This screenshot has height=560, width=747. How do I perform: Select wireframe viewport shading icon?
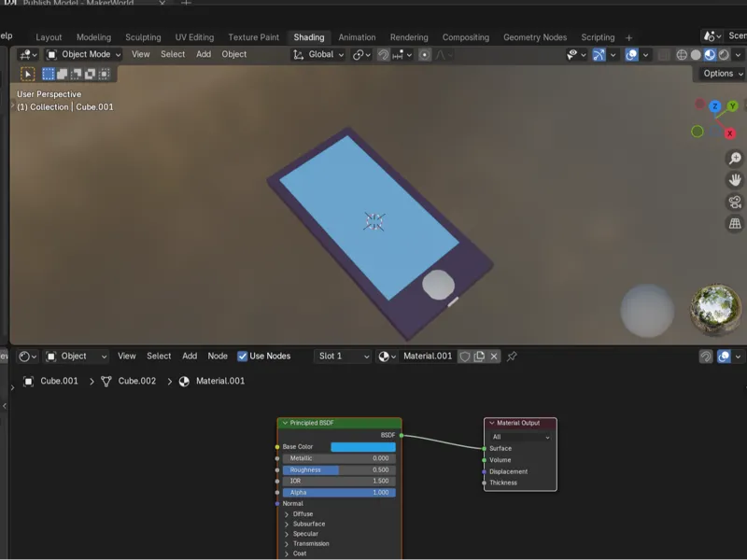coord(682,55)
